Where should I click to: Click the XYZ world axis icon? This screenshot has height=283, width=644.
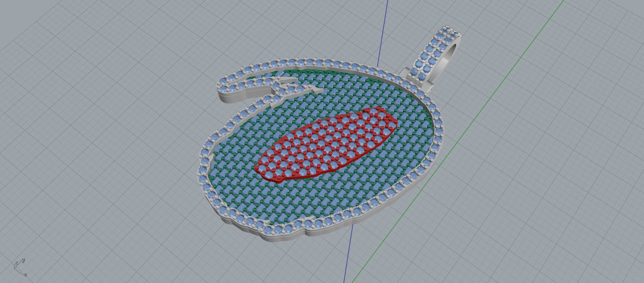pyautogui.click(x=20, y=267)
